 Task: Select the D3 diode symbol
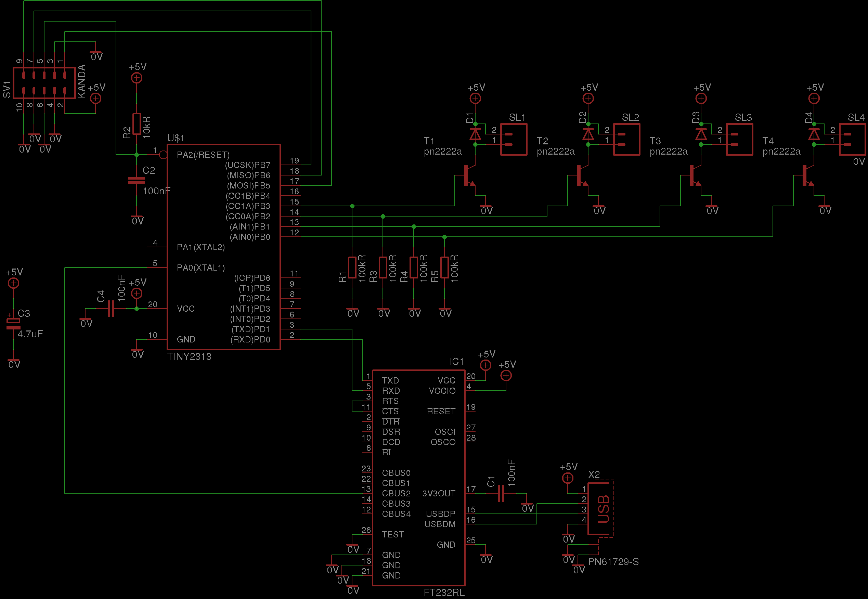click(x=701, y=134)
